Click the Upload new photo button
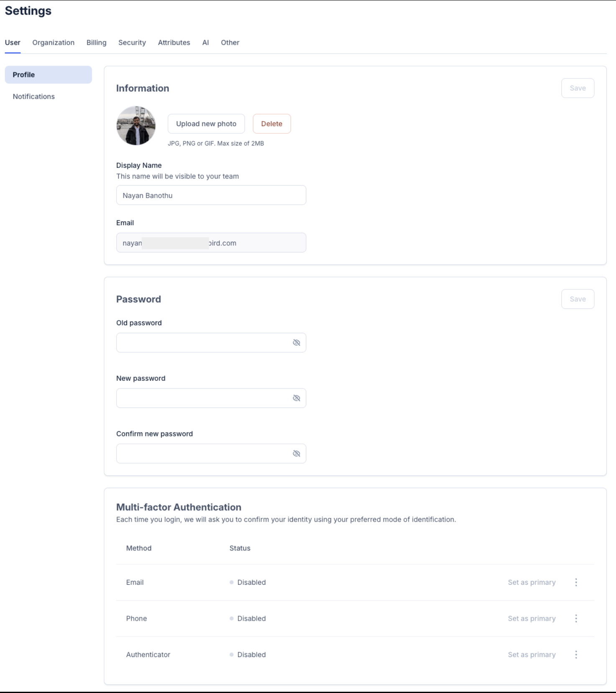616x693 pixels. point(206,124)
